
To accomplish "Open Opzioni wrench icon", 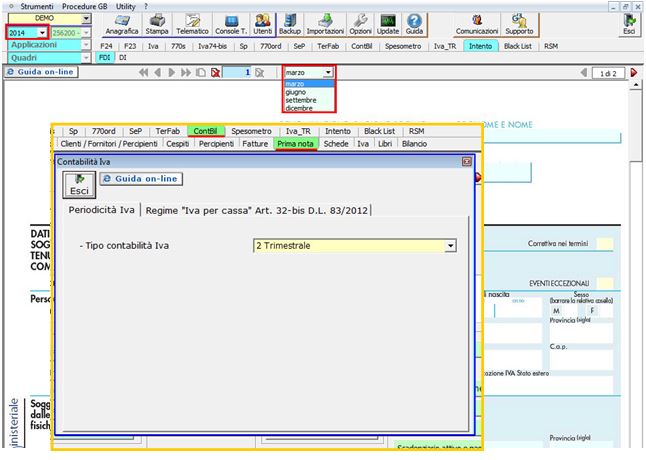I will click(360, 24).
